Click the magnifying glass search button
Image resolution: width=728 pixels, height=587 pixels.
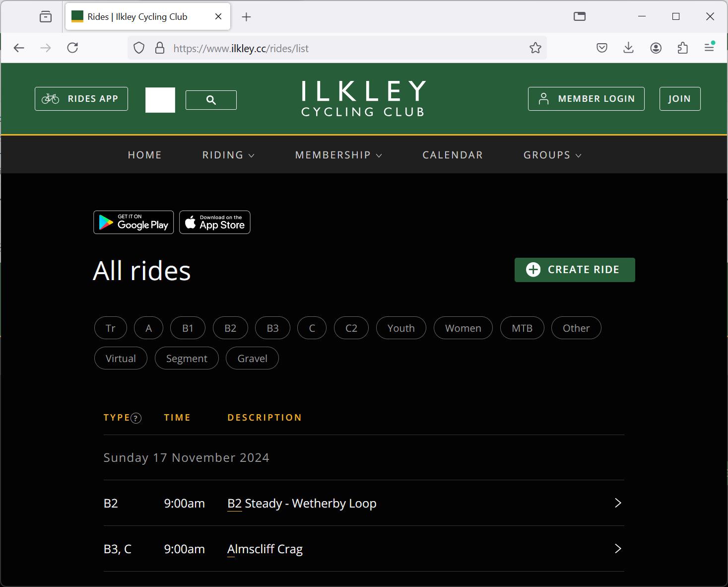tap(211, 100)
